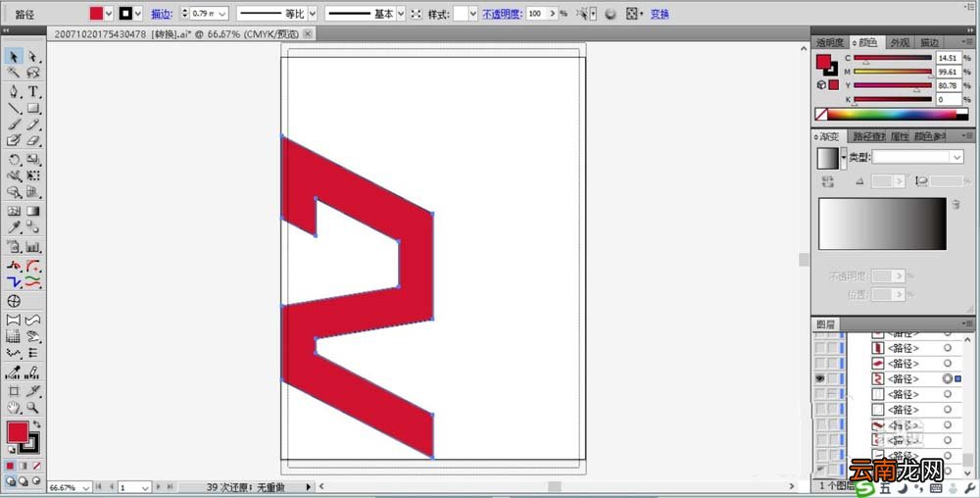Open the fill color dropdown in control bar
Image resolution: width=980 pixels, height=498 pixels.
109,13
